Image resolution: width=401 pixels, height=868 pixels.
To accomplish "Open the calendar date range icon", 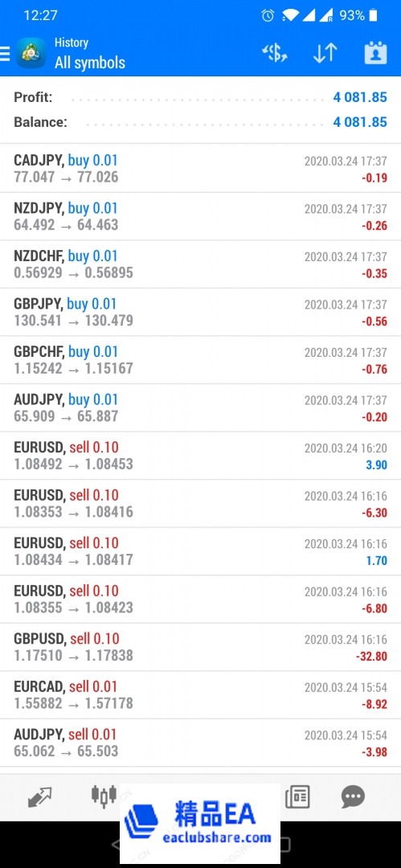I will [x=375, y=53].
